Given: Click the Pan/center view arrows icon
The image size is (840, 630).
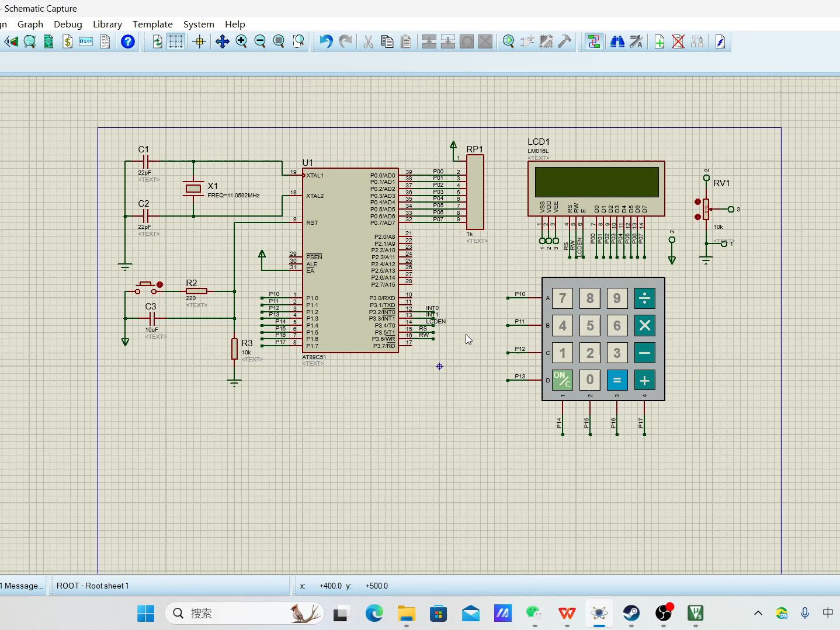Looking at the screenshot, I should (222, 41).
